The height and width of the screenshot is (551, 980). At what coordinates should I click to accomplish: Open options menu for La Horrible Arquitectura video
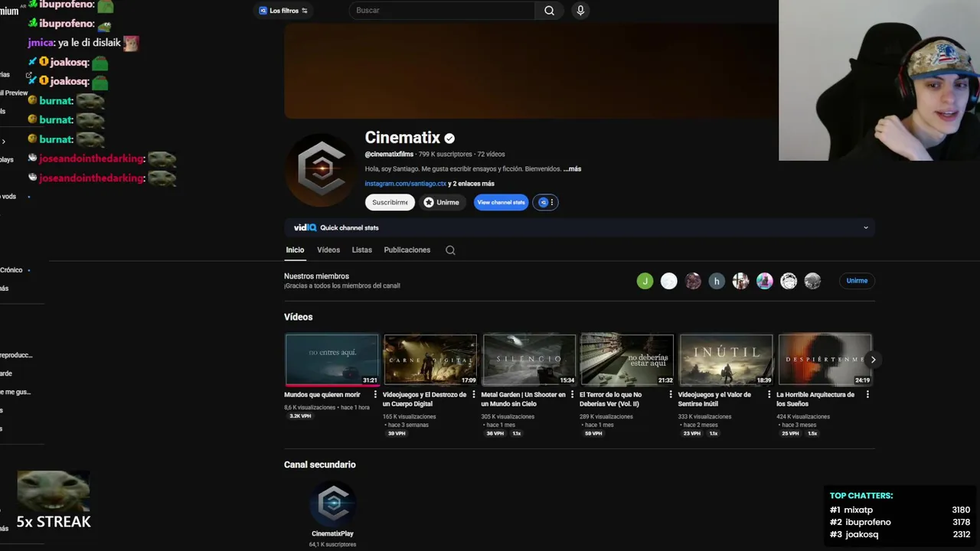point(867,395)
